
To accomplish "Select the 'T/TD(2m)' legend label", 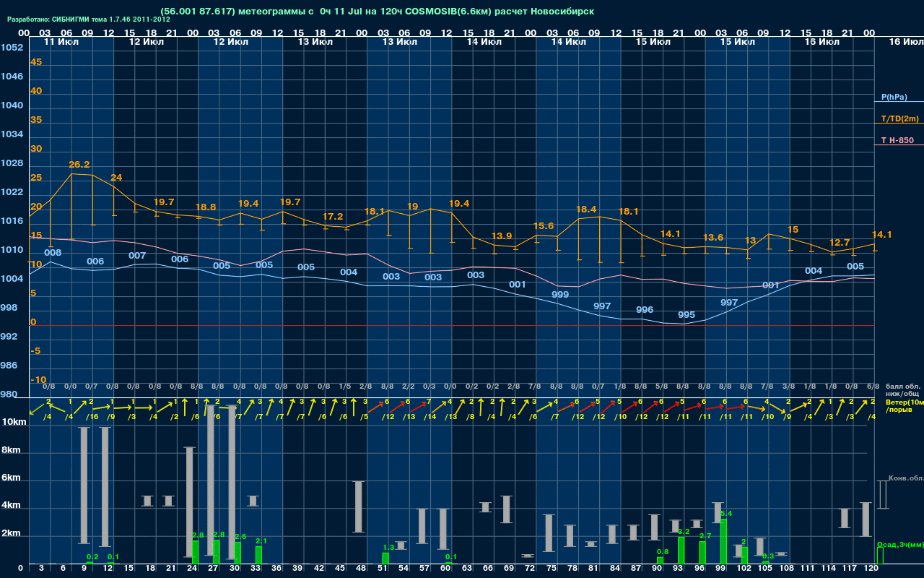I will 899,118.
